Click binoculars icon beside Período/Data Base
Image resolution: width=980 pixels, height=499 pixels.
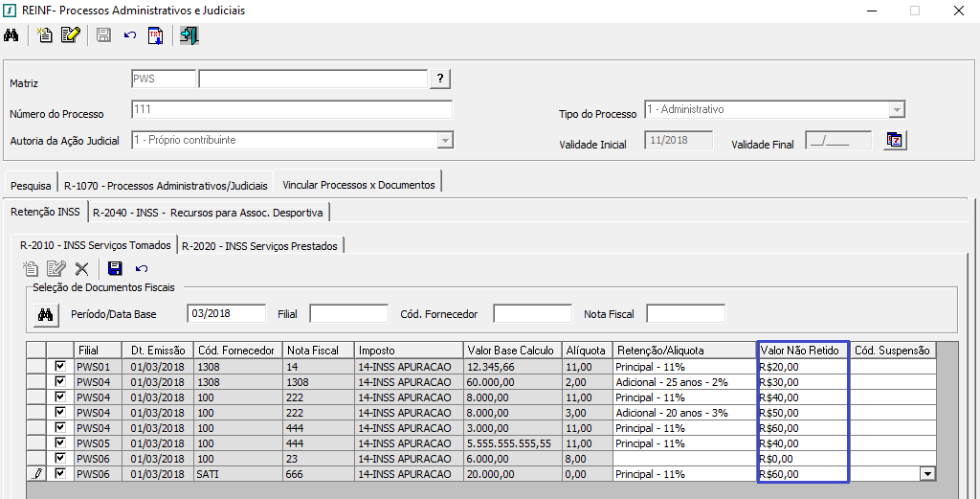(x=45, y=314)
